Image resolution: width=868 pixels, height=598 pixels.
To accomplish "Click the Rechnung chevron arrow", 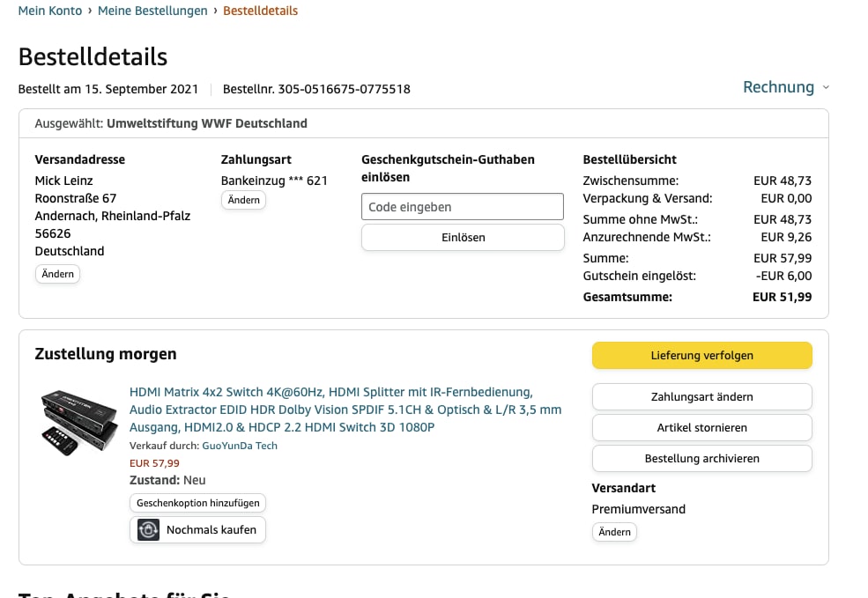I will click(826, 87).
